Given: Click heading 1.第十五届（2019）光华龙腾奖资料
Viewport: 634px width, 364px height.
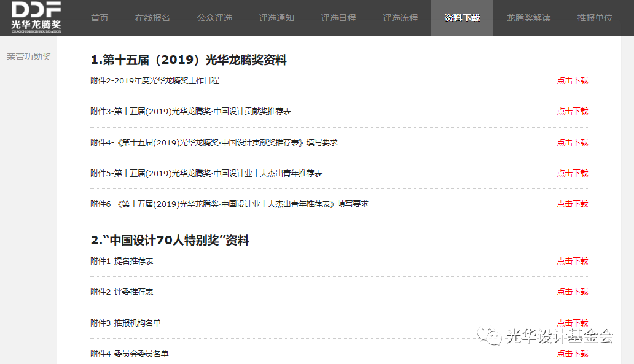Looking at the screenshot, I should (x=189, y=60).
